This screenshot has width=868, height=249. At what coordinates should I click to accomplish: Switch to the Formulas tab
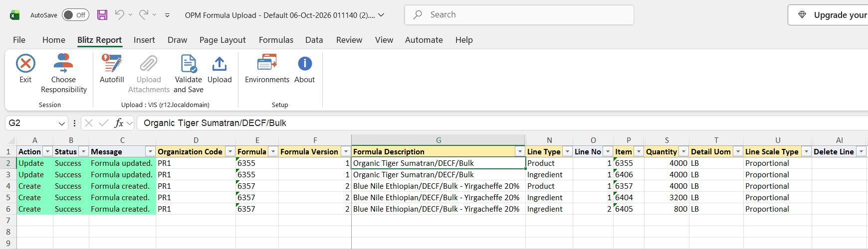276,40
